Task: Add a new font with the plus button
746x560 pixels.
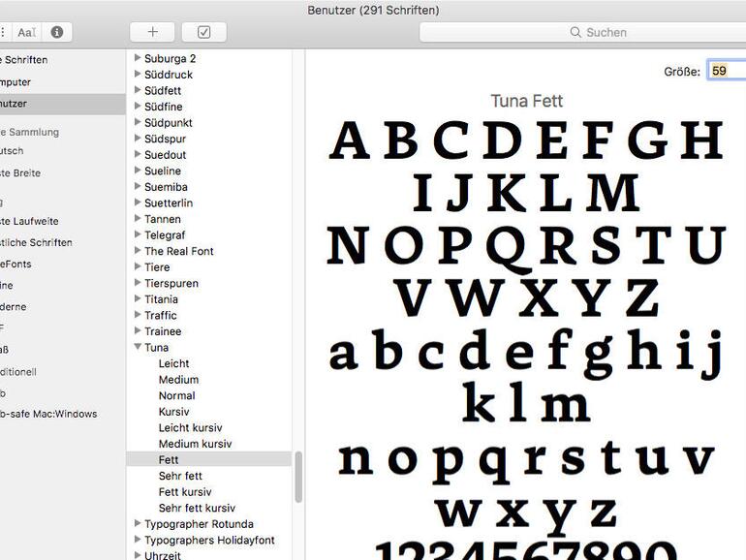Action: click(x=152, y=32)
